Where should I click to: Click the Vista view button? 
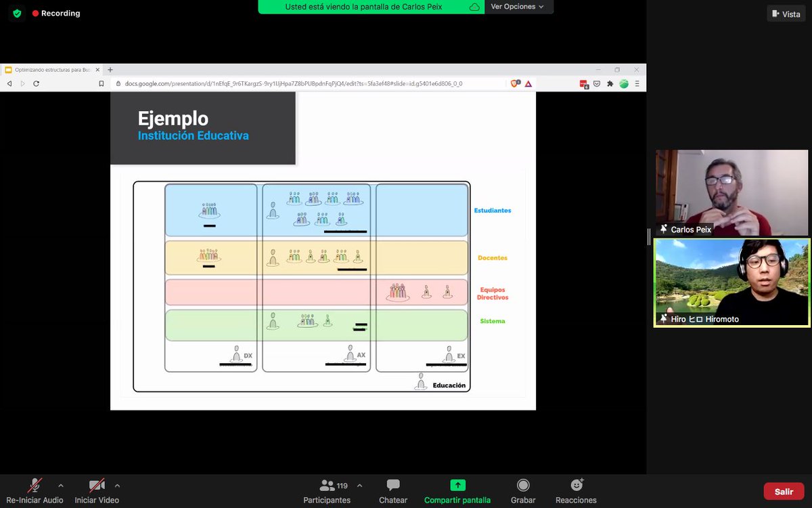pyautogui.click(x=786, y=14)
